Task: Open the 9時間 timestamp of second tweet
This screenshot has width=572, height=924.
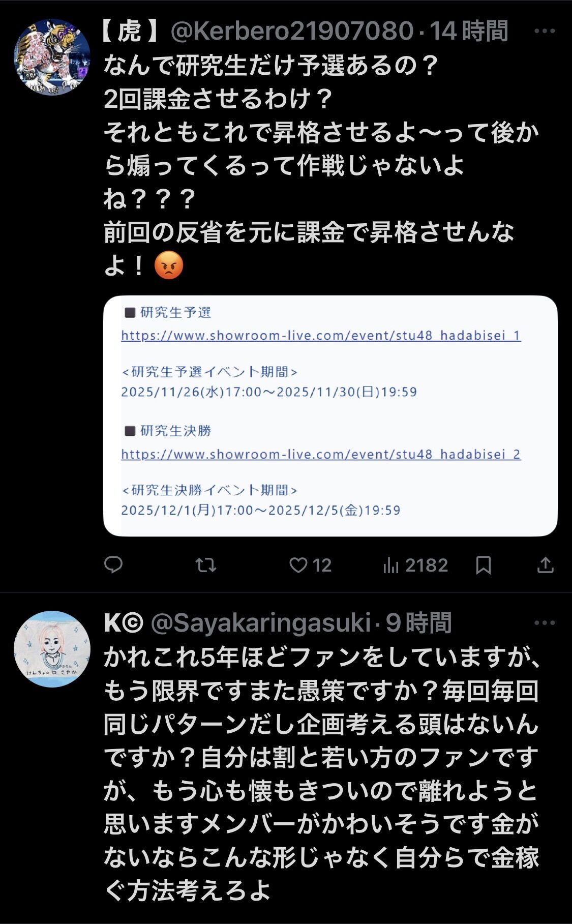Action: point(418,623)
